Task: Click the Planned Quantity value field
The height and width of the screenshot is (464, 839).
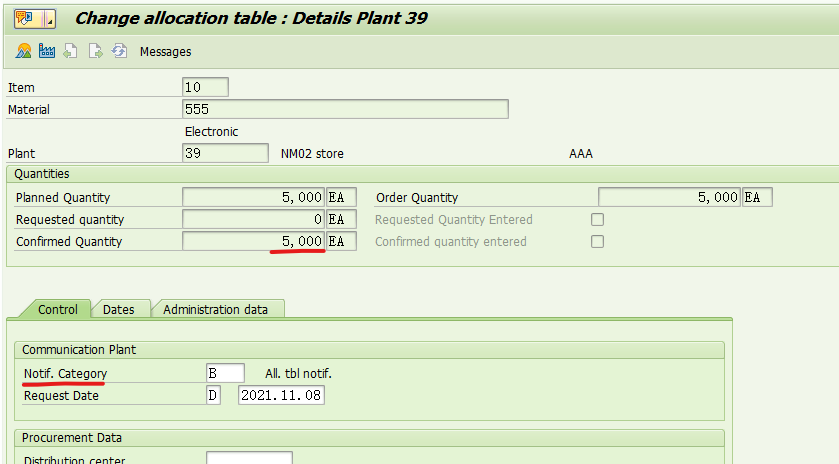Action: pyautogui.click(x=253, y=197)
